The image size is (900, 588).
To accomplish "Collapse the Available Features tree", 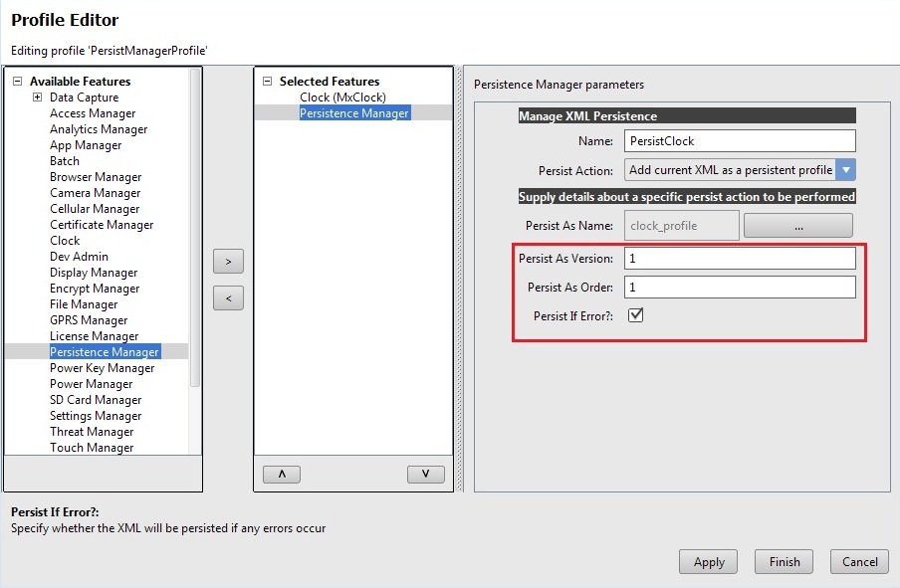I will [17, 82].
